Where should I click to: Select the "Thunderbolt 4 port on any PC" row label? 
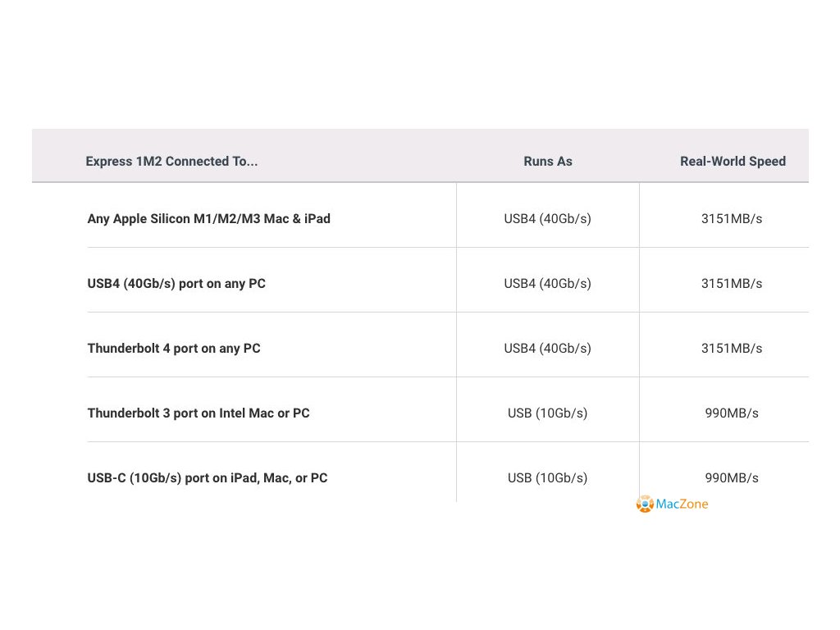click(x=174, y=349)
